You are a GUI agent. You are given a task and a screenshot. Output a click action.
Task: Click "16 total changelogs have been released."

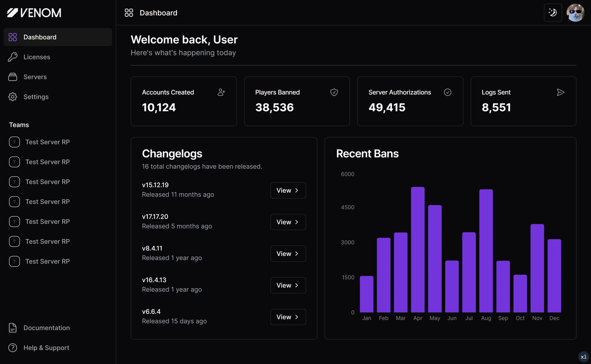coord(202,167)
